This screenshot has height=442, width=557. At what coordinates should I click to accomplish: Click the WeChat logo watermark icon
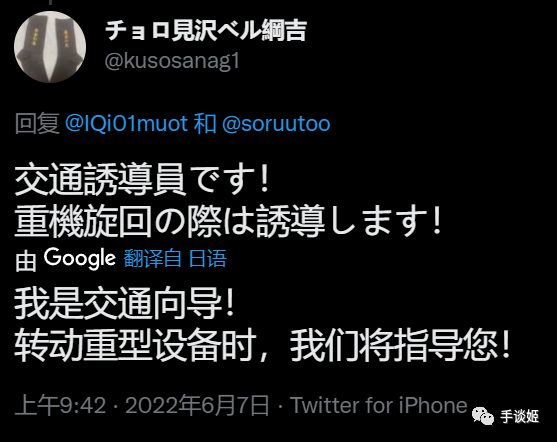tap(482, 416)
